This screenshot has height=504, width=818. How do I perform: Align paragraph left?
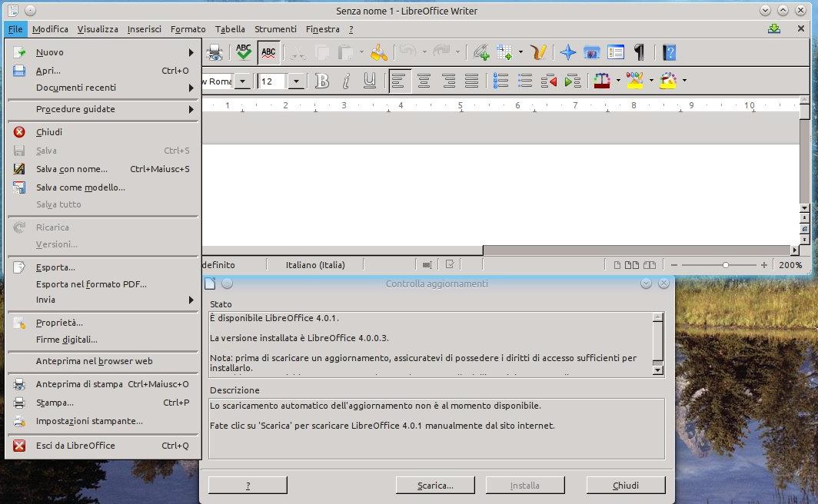click(400, 81)
